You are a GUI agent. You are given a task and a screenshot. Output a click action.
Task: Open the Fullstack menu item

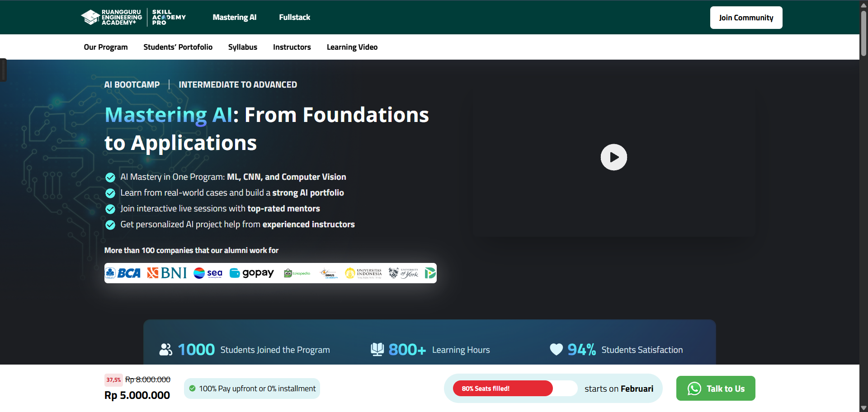coord(294,17)
